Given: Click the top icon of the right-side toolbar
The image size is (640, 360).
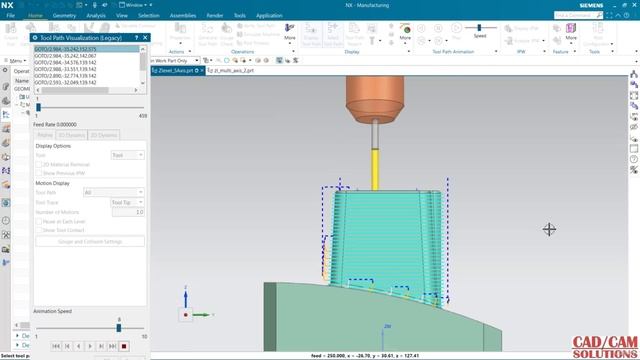Looking at the screenshot, I should click(x=634, y=74).
